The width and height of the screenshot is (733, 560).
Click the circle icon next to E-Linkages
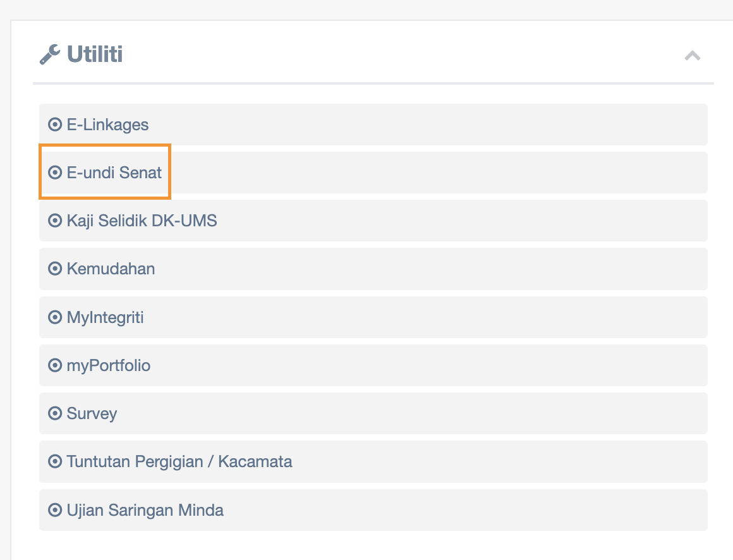56,125
